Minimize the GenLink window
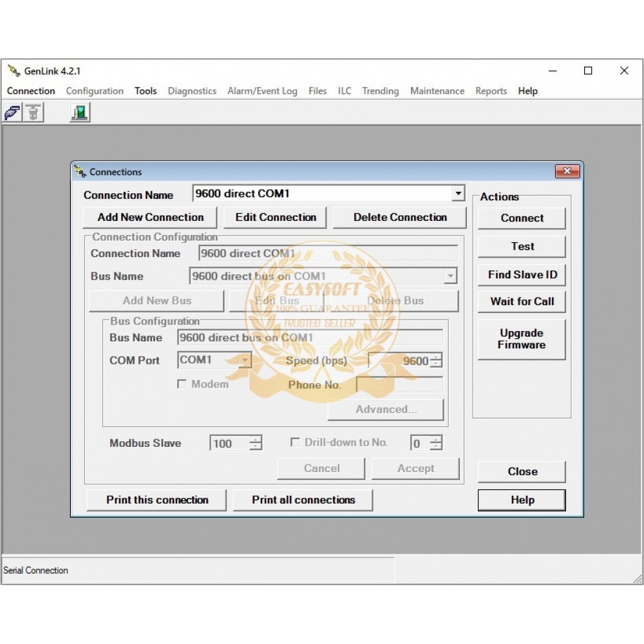644x644 pixels. click(553, 71)
